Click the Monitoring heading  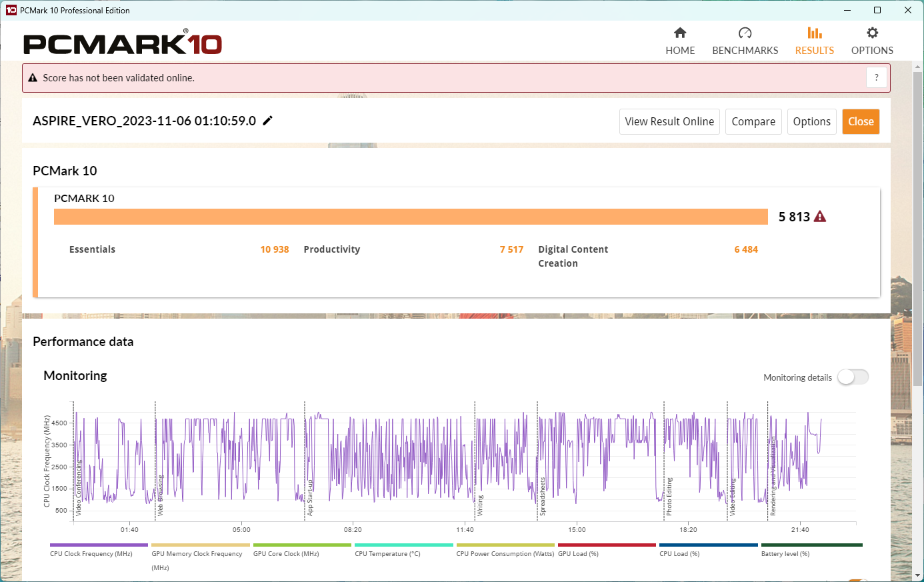[75, 375]
